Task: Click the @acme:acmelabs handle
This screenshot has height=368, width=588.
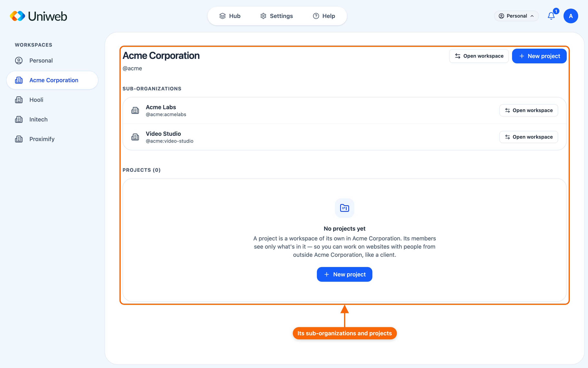Action: pos(166,114)
